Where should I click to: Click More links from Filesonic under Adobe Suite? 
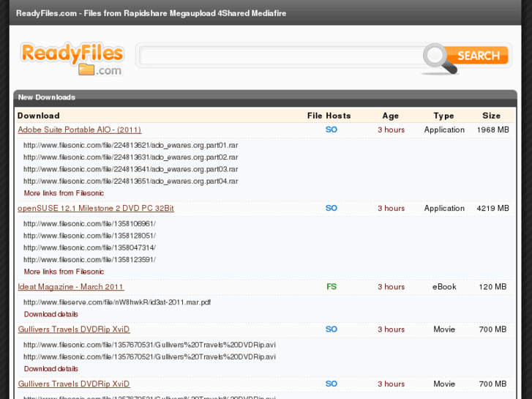point(64,193)
